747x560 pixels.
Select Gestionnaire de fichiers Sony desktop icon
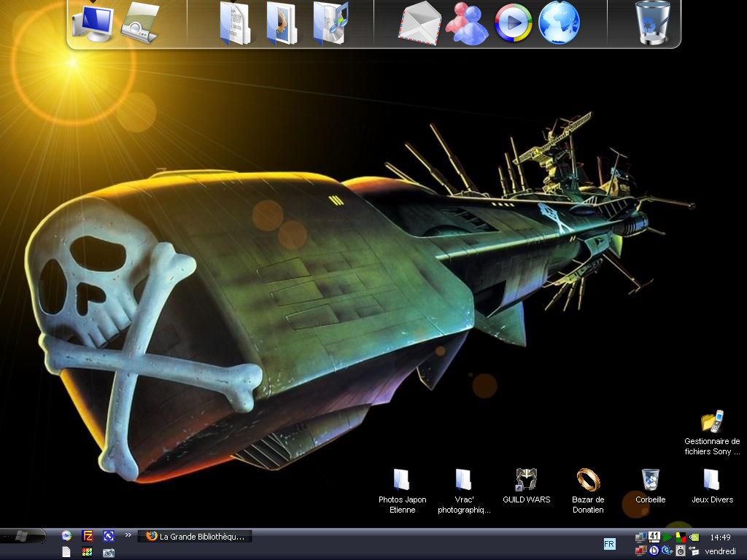(712, 433)
